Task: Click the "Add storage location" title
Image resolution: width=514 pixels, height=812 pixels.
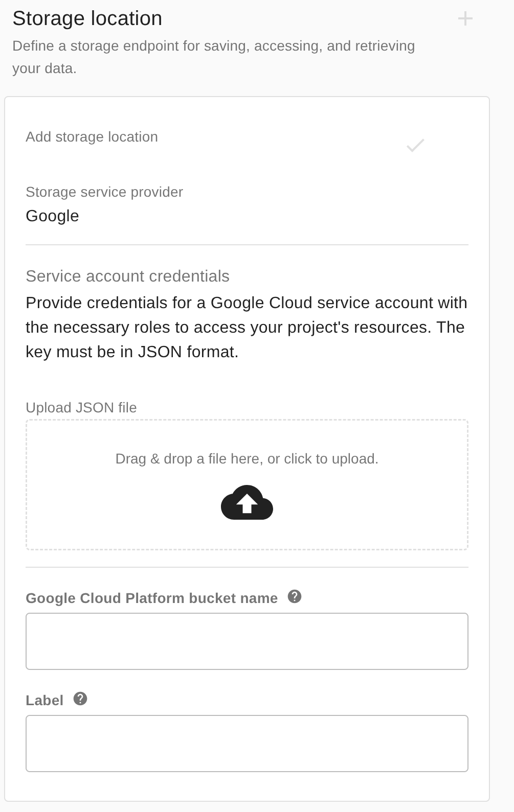Action: (92, 137)
